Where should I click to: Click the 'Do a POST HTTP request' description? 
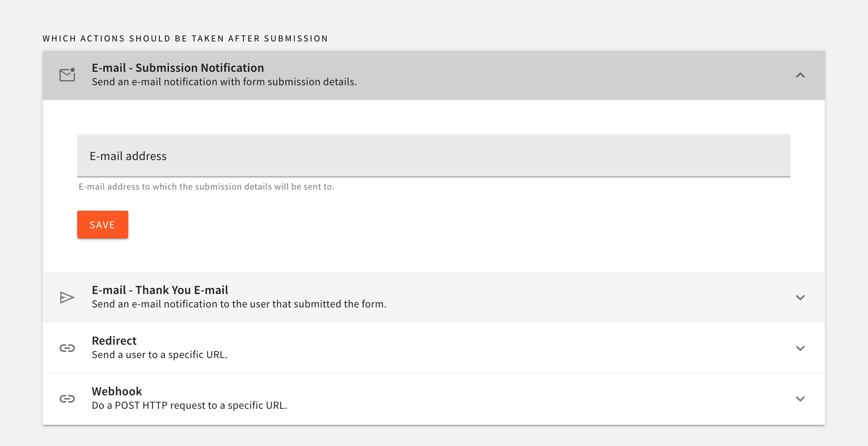[189, 406]
